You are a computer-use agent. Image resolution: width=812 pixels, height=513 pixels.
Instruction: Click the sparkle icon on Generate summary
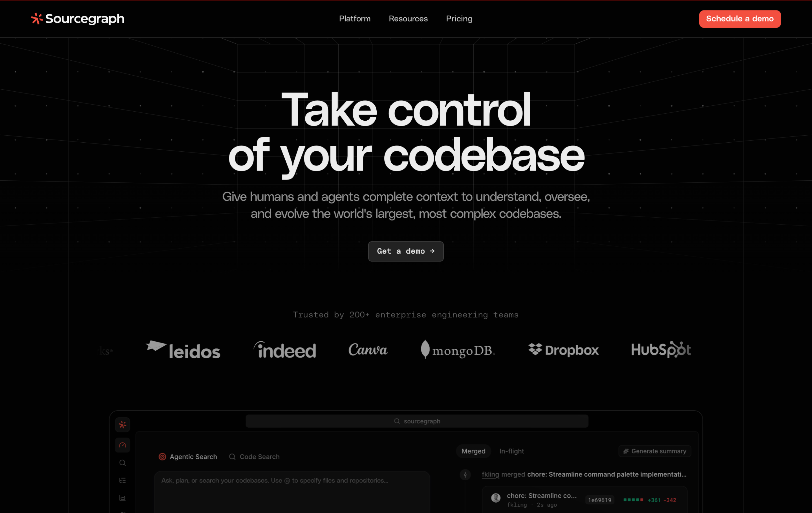click(626, 451)
